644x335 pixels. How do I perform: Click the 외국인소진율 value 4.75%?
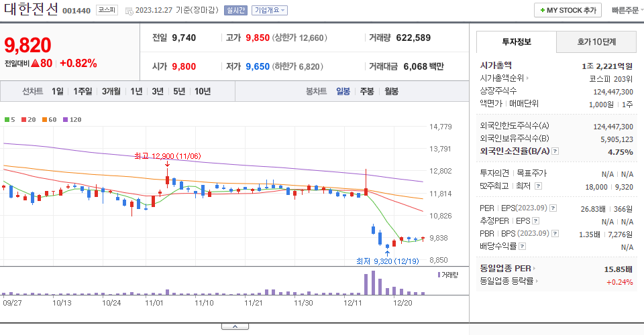[620, 151]
